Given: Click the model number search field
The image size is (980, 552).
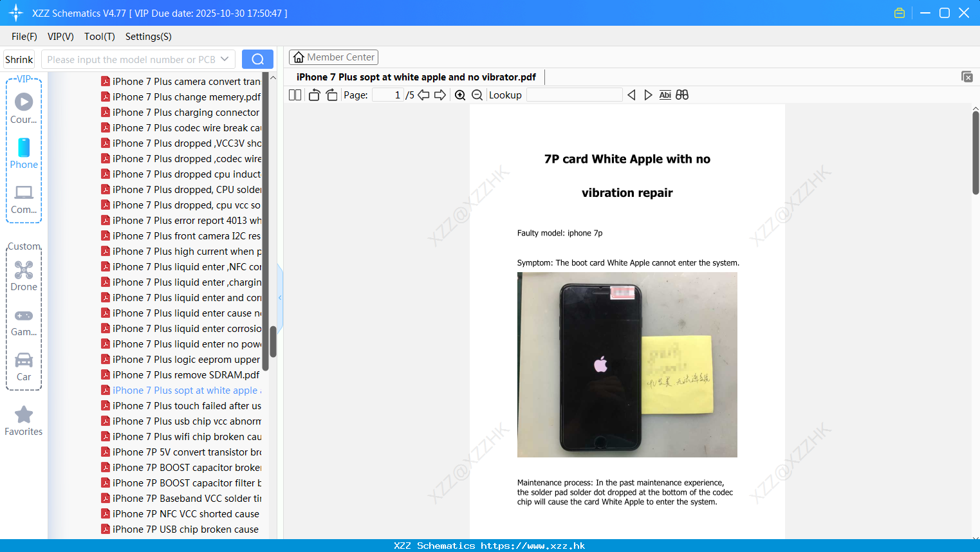Looking at the screenshot, I should (131, 59).
